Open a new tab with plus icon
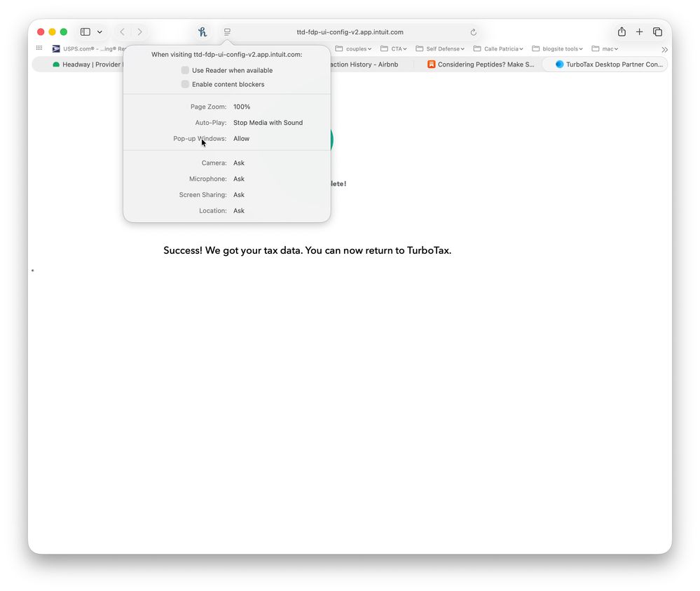Image resolution: width=700 pixels, height=591 pixels. pyautogui.click(x=639, y=32)
